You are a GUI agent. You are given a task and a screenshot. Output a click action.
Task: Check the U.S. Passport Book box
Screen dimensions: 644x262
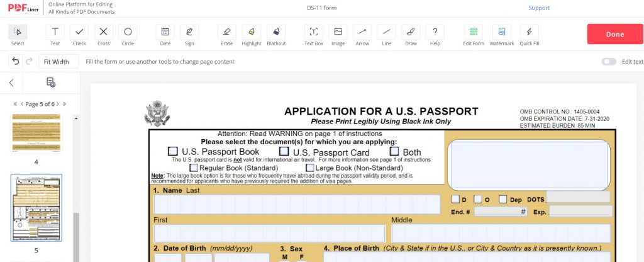[174, 151]
